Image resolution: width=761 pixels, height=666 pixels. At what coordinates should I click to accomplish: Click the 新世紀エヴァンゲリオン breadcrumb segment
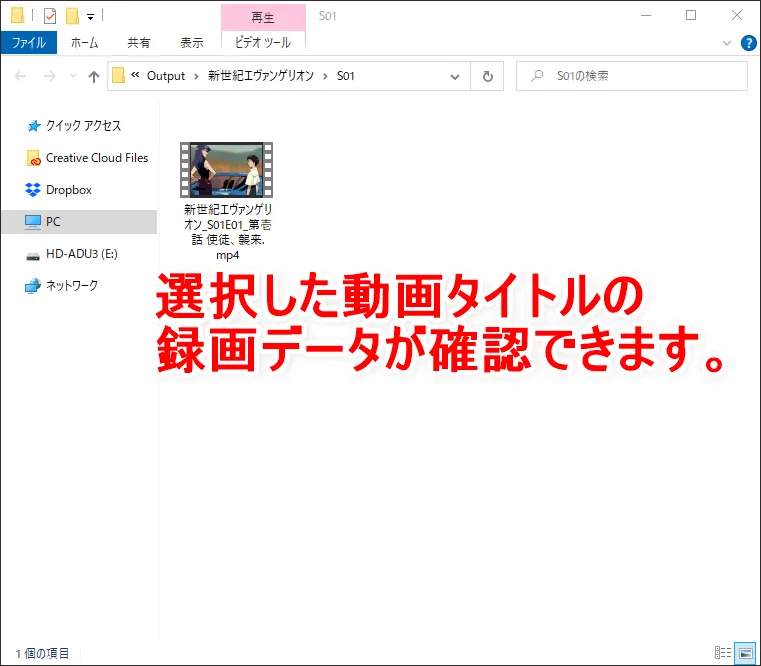(261, 76)
